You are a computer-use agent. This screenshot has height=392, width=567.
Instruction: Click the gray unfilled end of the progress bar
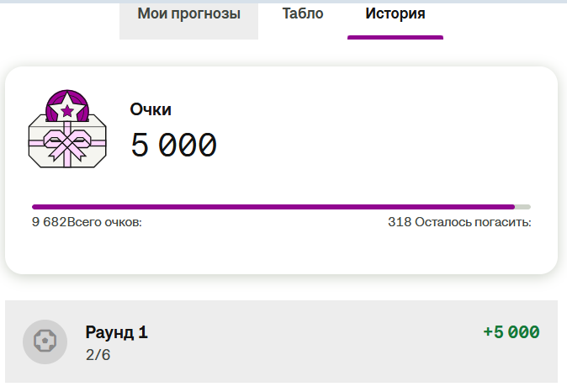pos(522,206)
